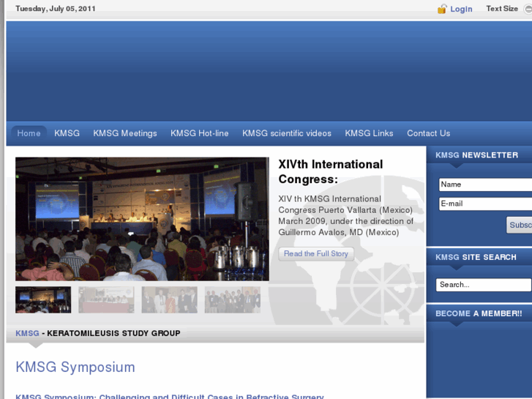Click the site Search field
The height and width of the screenshot is (399, 532).
pyautogui.click(x=484, y=285)
